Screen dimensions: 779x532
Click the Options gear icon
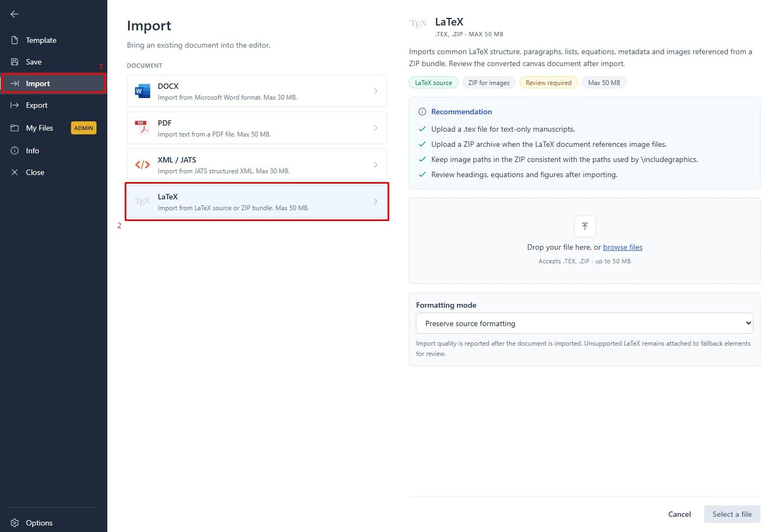tap(15, 523)
